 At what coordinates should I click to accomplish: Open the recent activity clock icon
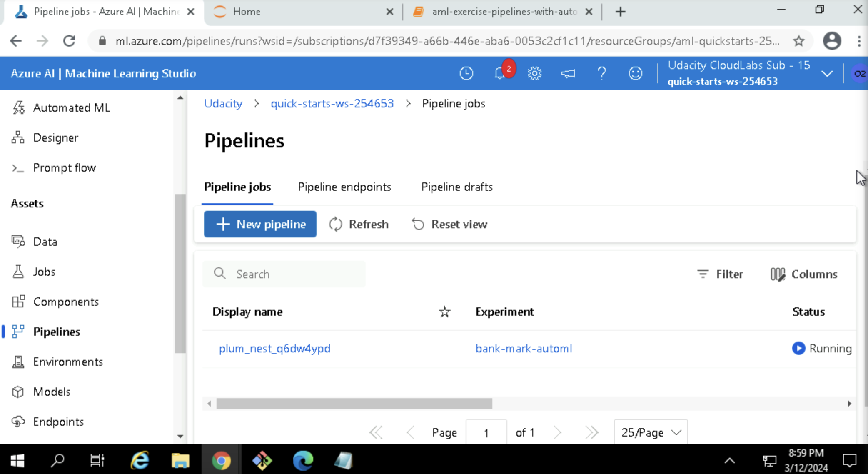point(466,73)
